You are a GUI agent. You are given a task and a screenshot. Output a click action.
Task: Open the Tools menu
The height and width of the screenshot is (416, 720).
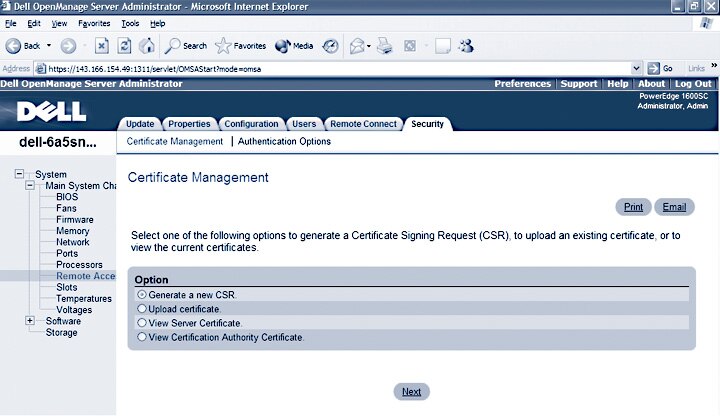click(x=130, y=23)
